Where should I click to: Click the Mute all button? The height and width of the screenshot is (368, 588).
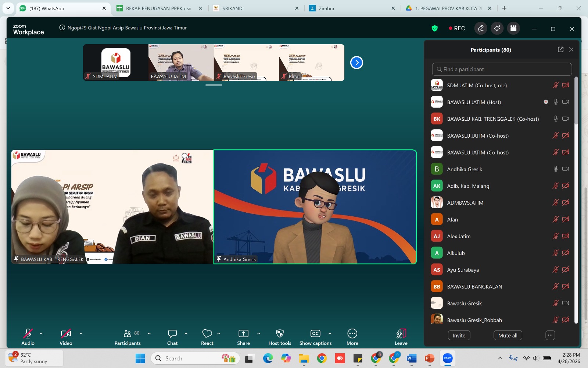pyautogui.click(x=508, y=335)
